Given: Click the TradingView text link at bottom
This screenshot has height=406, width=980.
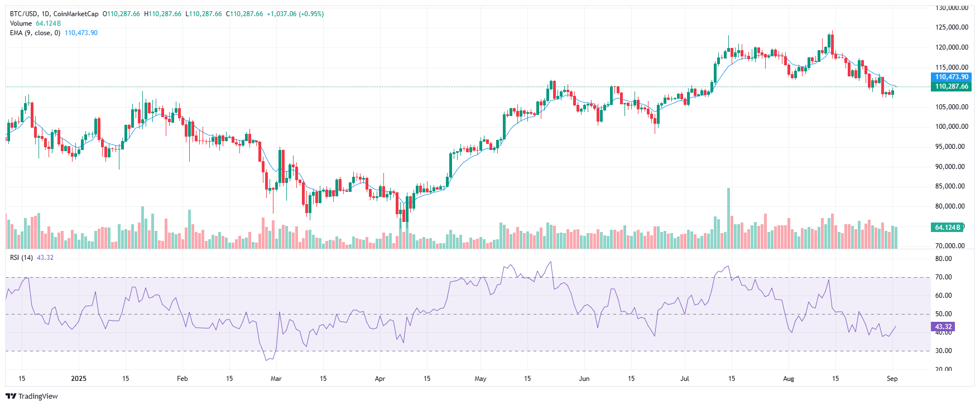Looking at the screenshot, I should pyautogui.click(x=38, y=396).
